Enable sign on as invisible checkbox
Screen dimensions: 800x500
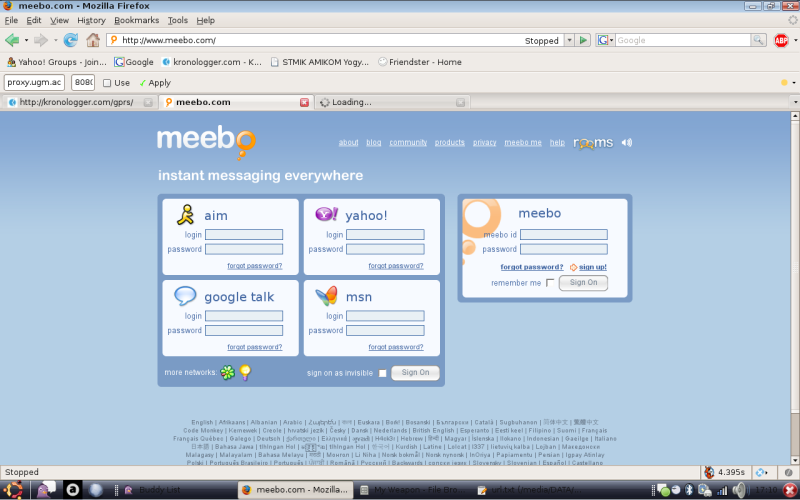[382, 373]
